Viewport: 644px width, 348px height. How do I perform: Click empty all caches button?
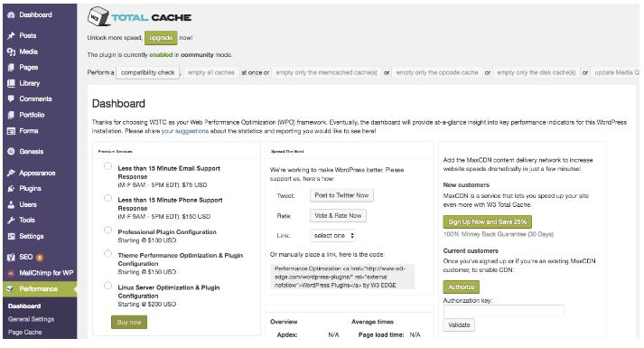click(211, 72)
